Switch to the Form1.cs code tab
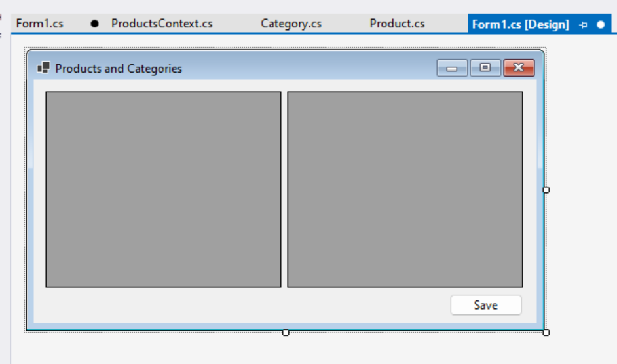Viewport: 617px width, 364px height. tap(39, 24)
